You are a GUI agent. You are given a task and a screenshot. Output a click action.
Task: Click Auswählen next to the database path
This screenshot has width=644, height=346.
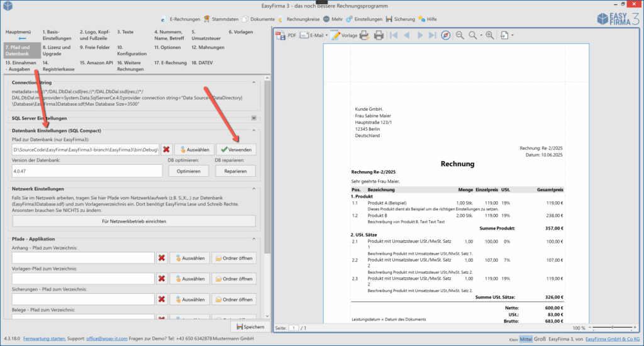click(194, 150)
